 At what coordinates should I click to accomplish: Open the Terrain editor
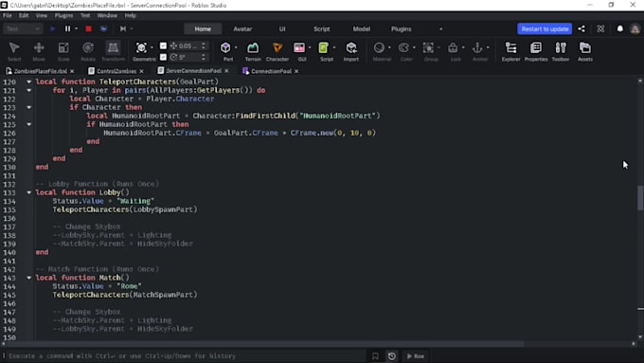253,51
